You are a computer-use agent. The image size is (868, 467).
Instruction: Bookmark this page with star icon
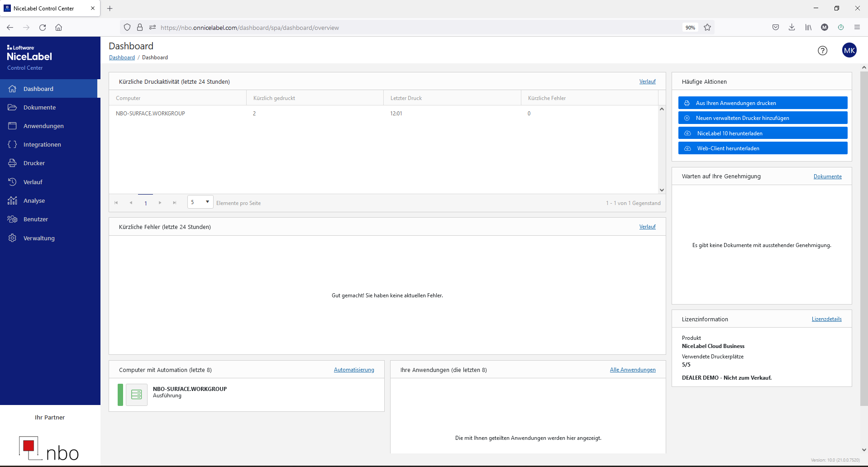pyautogui.click(x=707, y=27)
